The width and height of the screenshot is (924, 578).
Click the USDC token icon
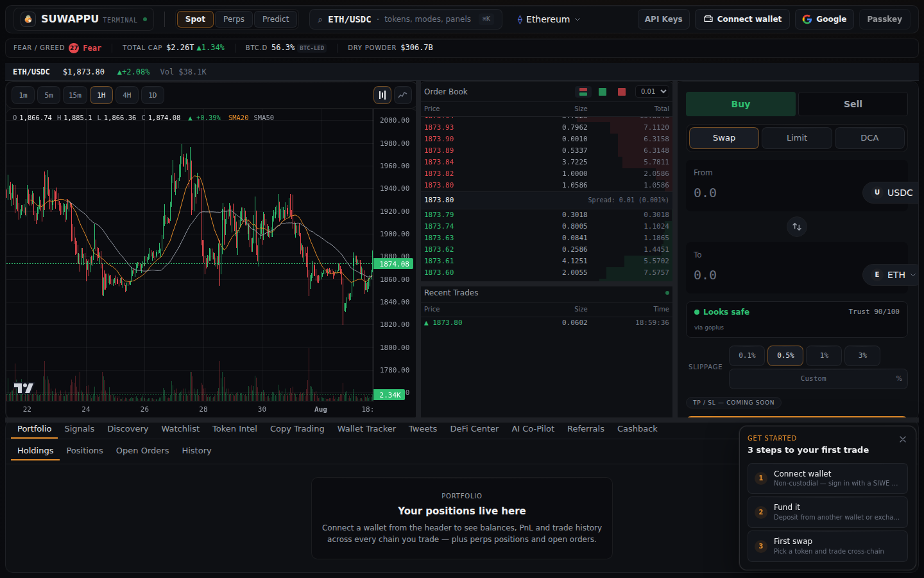tap(877, 193)
